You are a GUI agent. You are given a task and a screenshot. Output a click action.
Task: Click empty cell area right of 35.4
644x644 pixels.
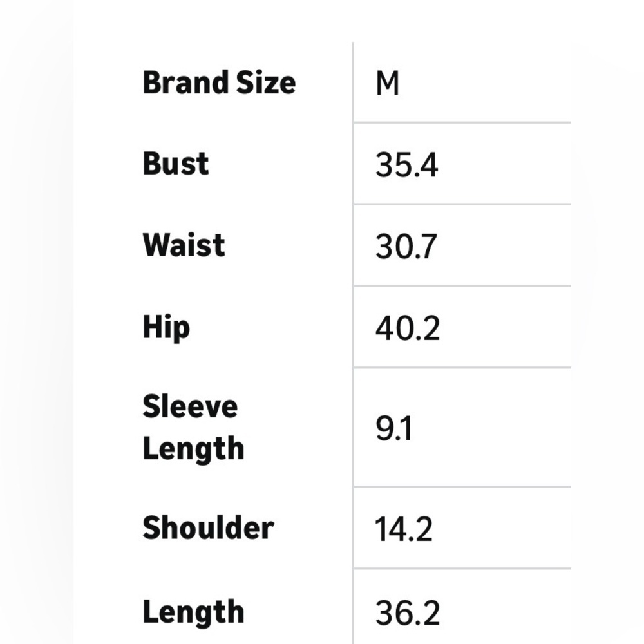coord(505,164)
